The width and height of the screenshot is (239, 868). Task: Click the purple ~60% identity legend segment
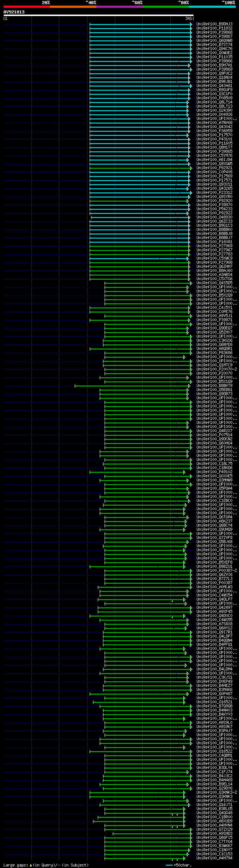tap(119, 7)
